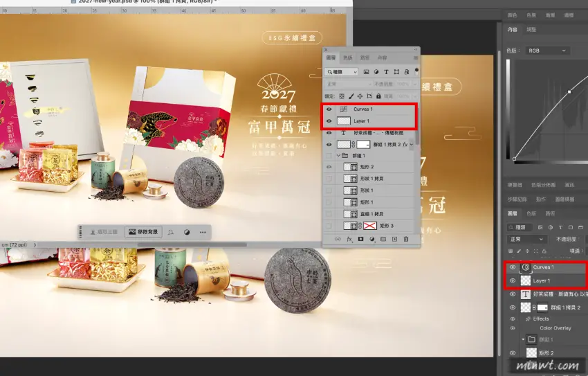Screen dimensions: 588x376
Task: Open the 色階分佈圖 histogram tab
Action: tap(543, 185)
